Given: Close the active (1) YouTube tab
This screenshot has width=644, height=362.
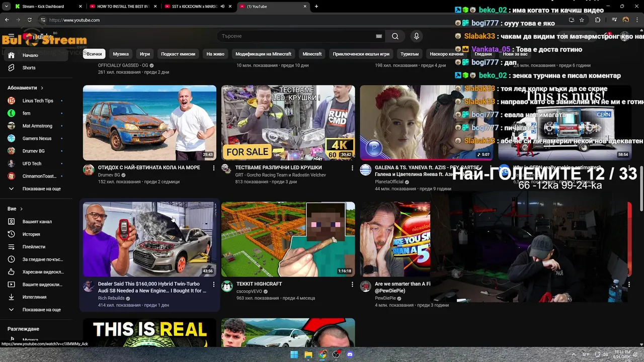Looking at the screenshot, I should pyautogui.click(x=305, y=7).
